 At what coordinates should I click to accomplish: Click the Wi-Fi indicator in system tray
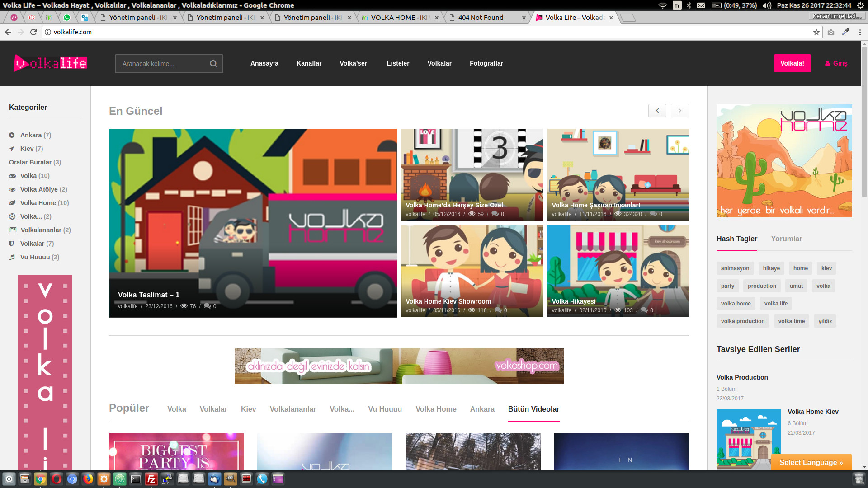[663, 5]
